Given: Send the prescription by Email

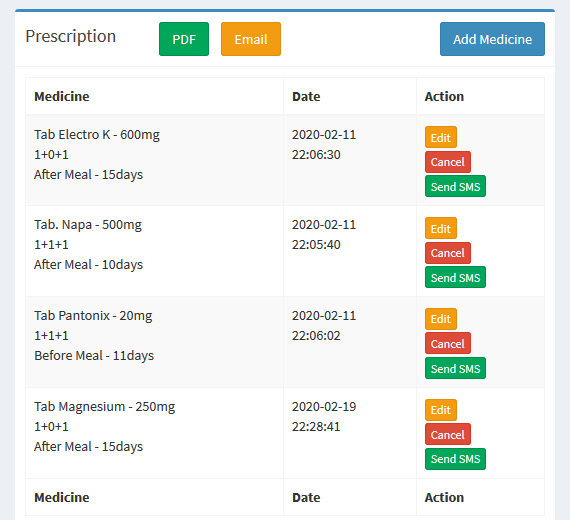Looking at the screenshot, I should (x=251, y=39).
